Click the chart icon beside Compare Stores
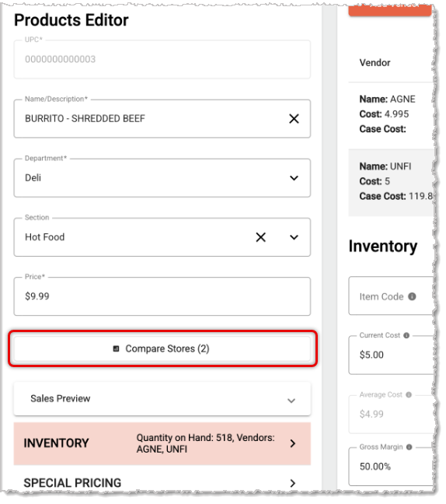The image size is (446, 504). [117, 348]
